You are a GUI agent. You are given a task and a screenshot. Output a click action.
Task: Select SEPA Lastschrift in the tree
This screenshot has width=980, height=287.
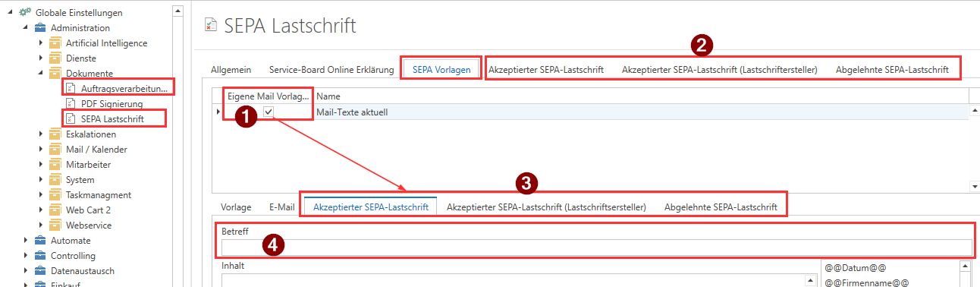112,118
